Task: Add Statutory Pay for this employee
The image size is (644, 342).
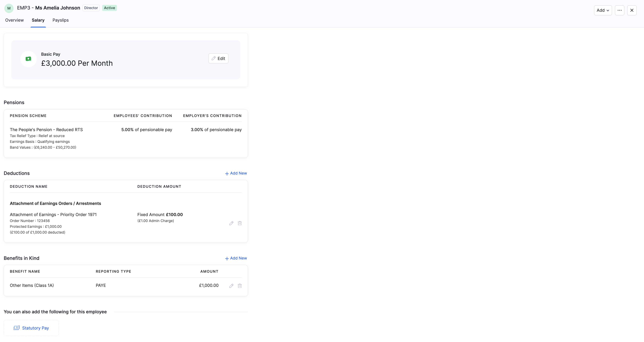Action: pos(31,328)
